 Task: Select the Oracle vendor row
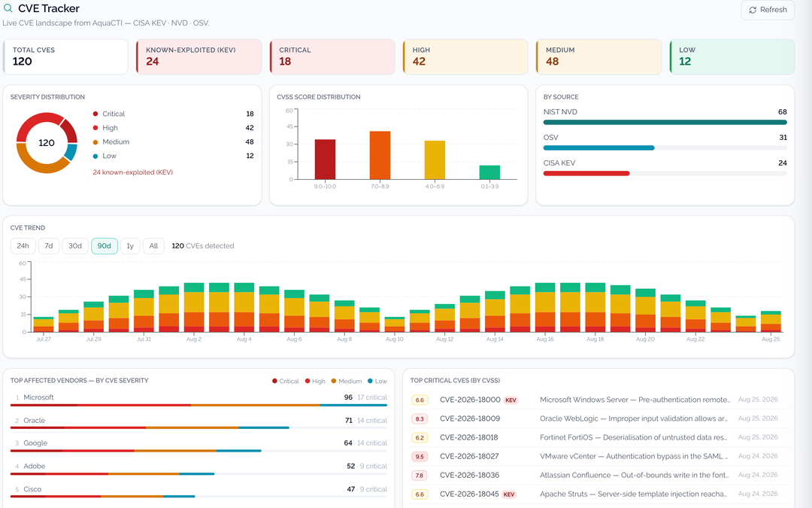(x=198, y=422)
